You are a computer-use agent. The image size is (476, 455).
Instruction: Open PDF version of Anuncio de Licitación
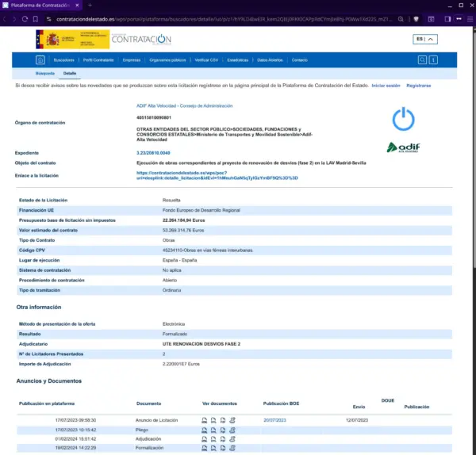(223, 420)
